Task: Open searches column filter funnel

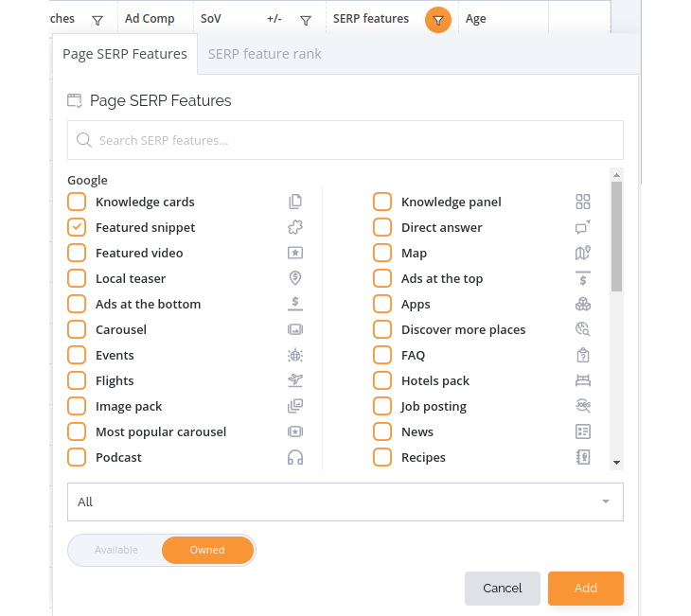Action: [97, 20]
